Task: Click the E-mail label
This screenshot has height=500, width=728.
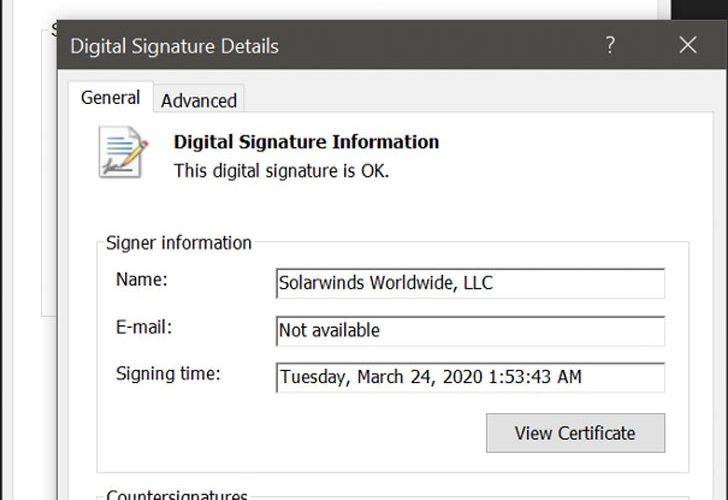Action: [145, 327]
